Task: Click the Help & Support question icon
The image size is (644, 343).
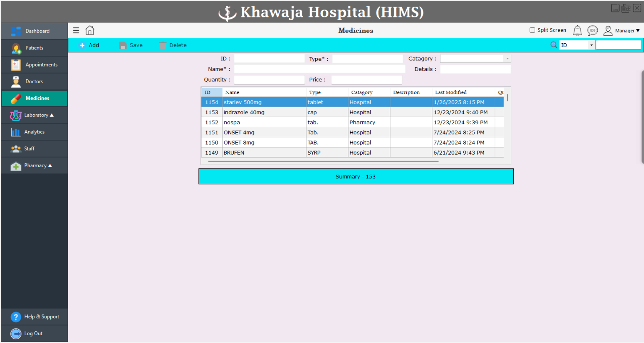Action: 16,317
